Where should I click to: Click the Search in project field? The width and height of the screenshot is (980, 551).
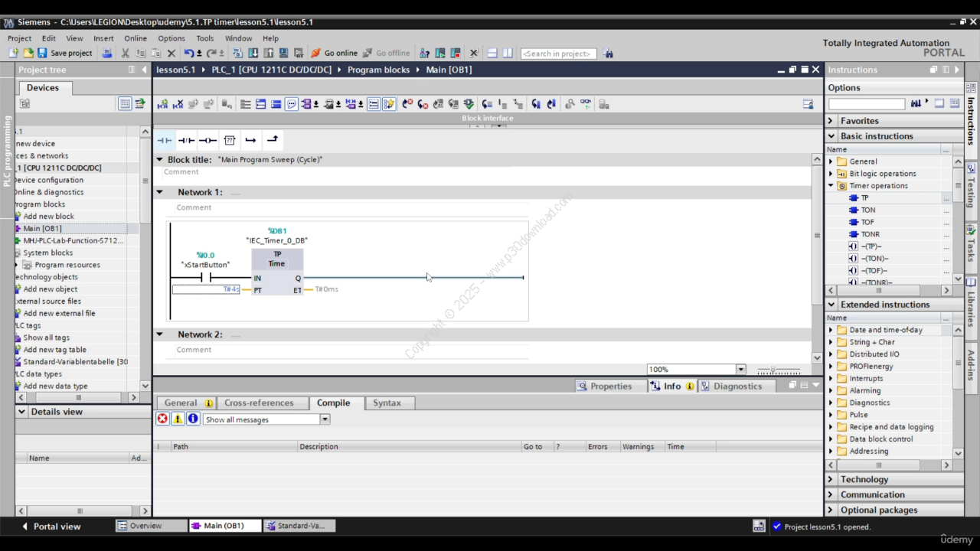[557, 54]
